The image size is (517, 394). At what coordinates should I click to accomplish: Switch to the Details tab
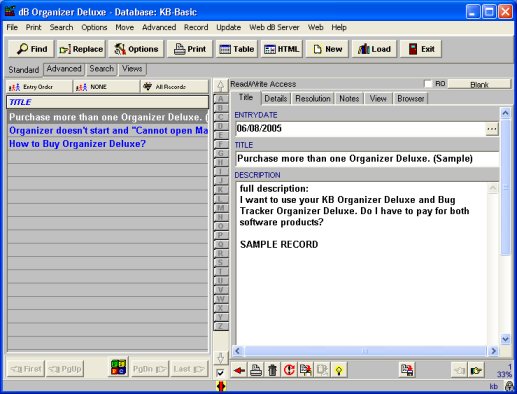pyautogui.click(x=276, y=99)
